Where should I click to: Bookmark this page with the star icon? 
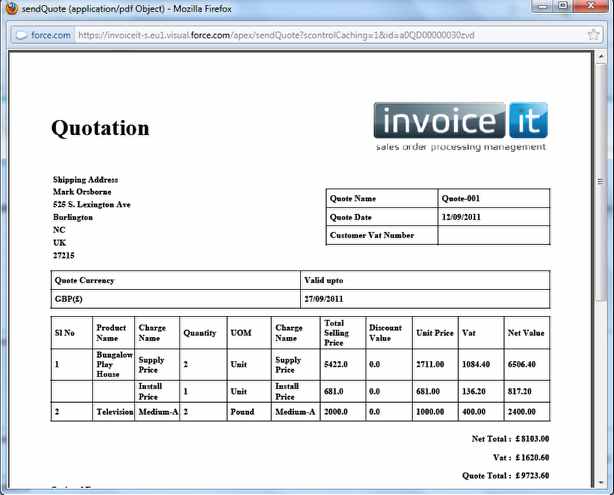tap(593, 35)
